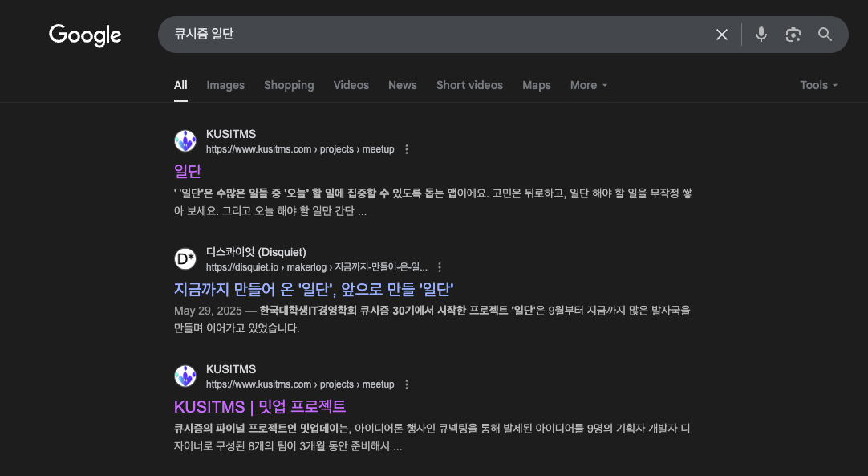Open 지금까지 만들어 온 '일단' result link
868x476 pixels.
click(314, 289)
